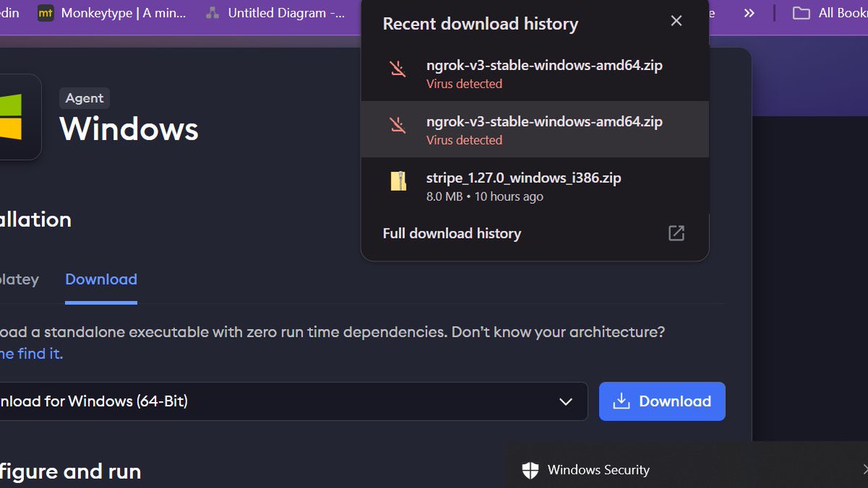Click virus-blocked icon of highlighted ngrok download
The height and width of the screenshot is (488, 868).
tap(398, 125)
